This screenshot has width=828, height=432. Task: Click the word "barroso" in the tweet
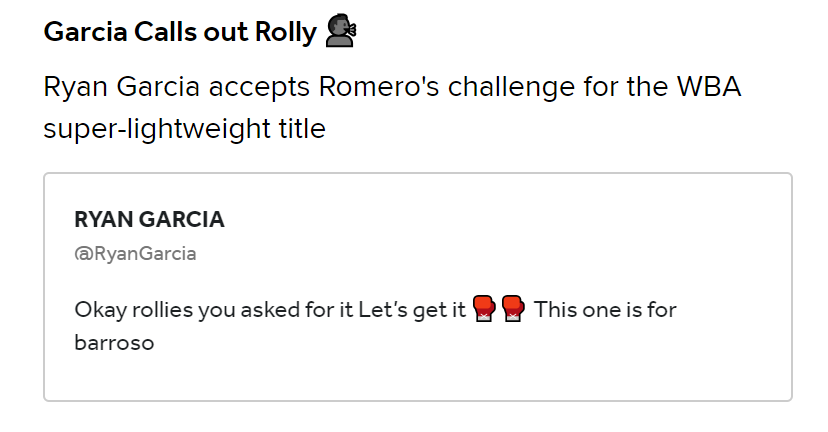pyautogui.click(x=114, y=343)
